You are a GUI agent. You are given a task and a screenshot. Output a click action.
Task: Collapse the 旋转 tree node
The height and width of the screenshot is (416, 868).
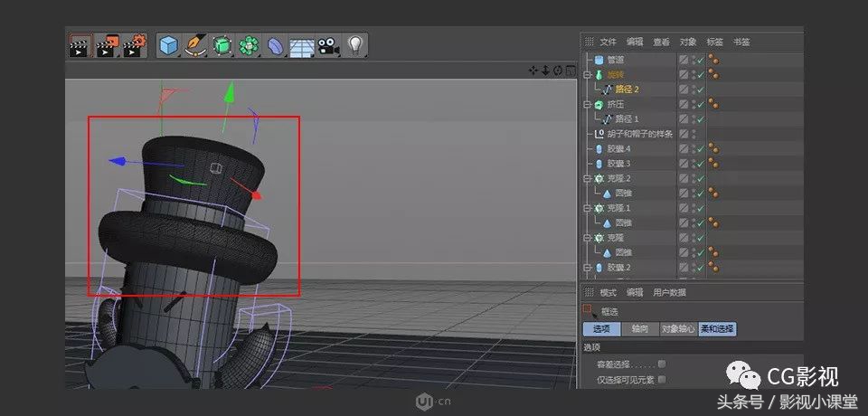[x=588, y=74]
